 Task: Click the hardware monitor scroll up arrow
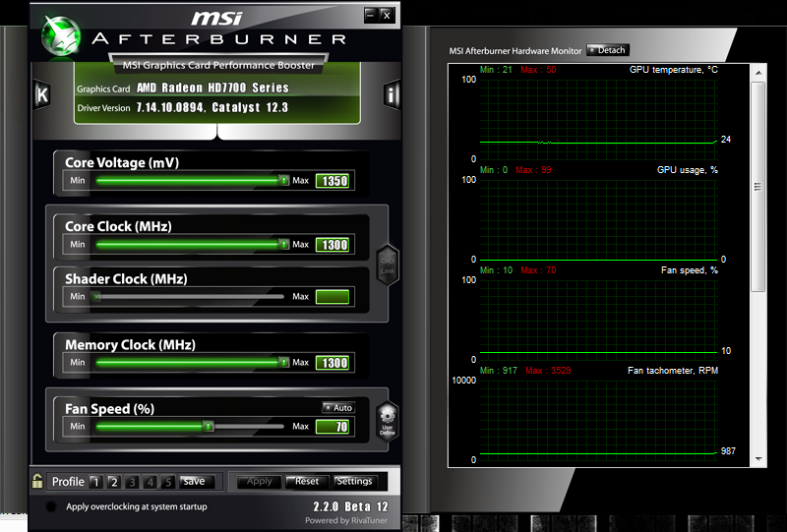758,73
